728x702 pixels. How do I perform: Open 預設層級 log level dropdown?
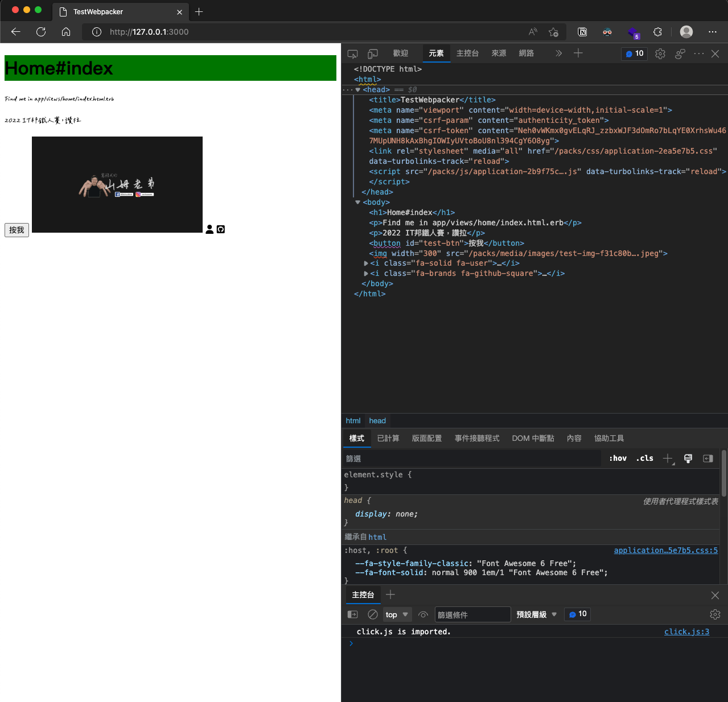coord(537,614)
